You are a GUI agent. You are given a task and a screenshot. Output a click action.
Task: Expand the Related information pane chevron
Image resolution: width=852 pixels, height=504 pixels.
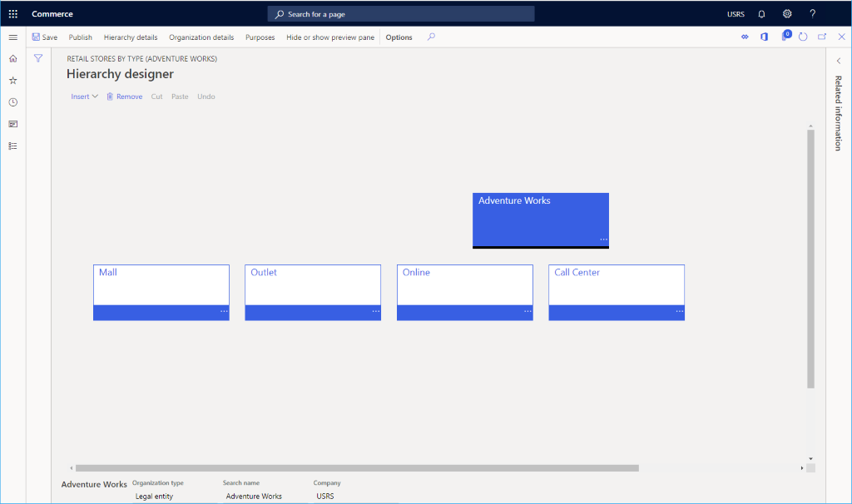839,61
